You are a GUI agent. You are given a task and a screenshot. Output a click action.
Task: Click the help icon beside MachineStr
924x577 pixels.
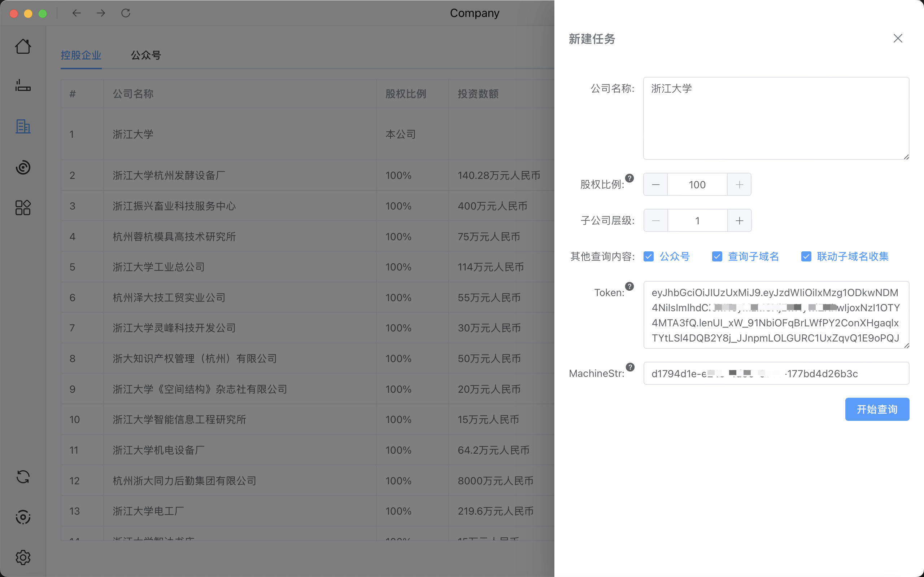(x=631, y=367)
